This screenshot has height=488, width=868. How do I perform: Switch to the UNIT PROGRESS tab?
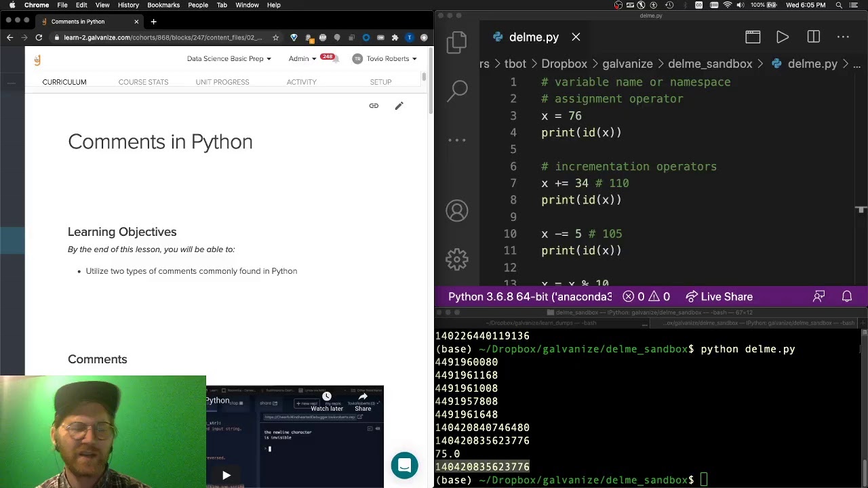pos(222,82)
